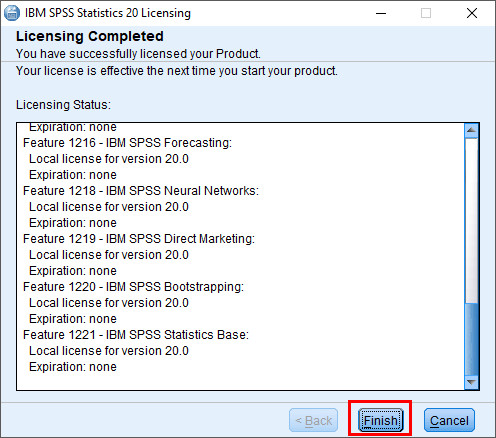Minimize the Licensing window
The image size is (496, 438).
[x=381, y=13]
